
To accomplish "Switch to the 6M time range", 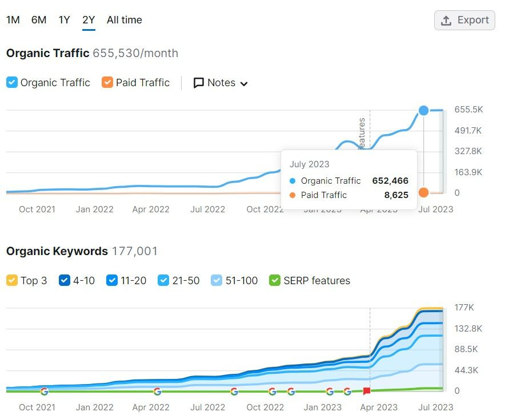I will pos(39,20).
